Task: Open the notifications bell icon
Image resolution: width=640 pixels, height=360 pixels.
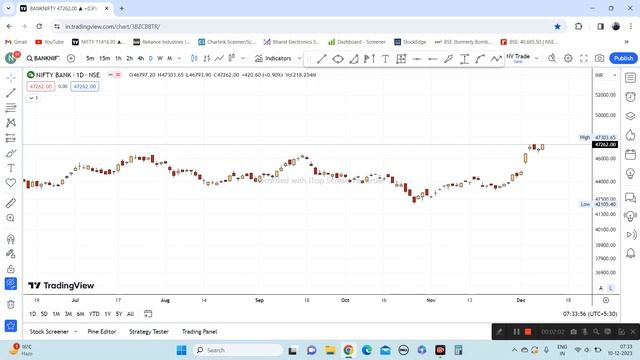Action: tap(631, 253)
